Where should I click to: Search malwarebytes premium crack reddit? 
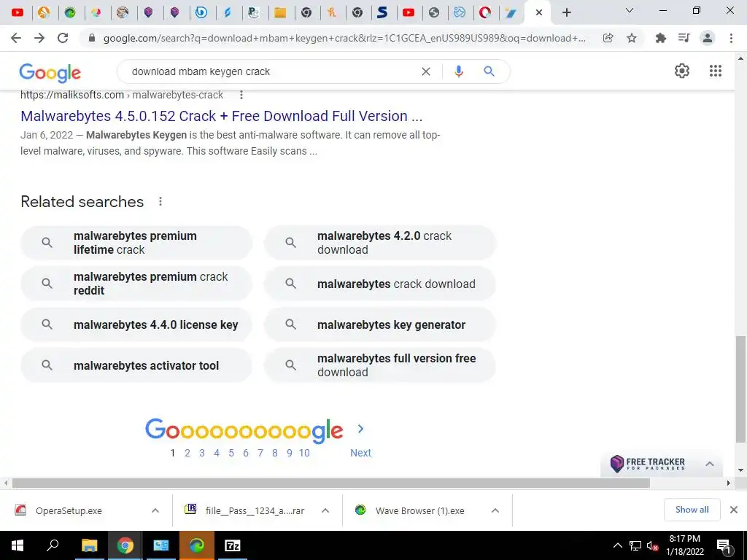pos(136,284)
